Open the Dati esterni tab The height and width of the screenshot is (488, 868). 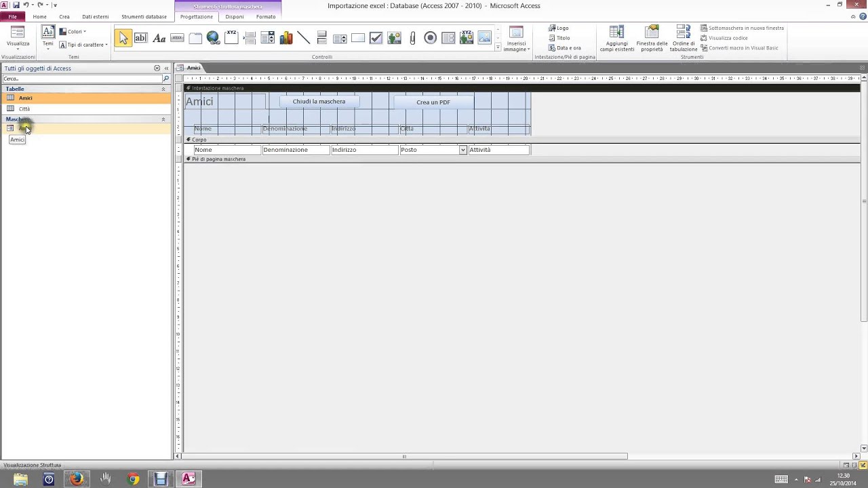click(95, 16)
